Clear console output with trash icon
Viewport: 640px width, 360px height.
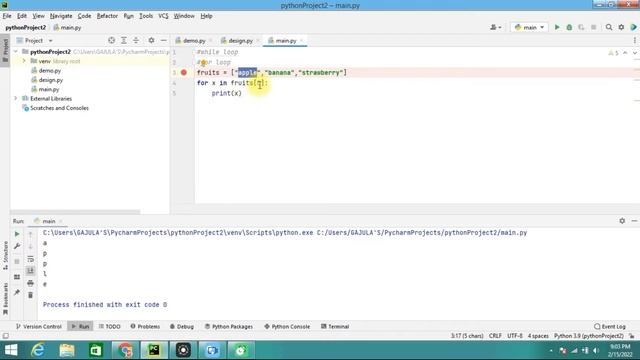coord(31,295)
